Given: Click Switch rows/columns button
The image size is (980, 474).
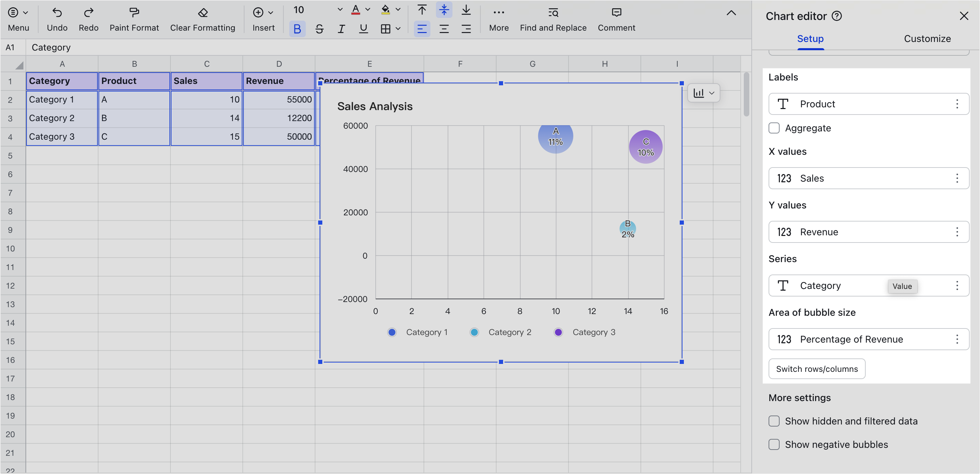Looking at the screenshot, I should click(x=816, y=369).
